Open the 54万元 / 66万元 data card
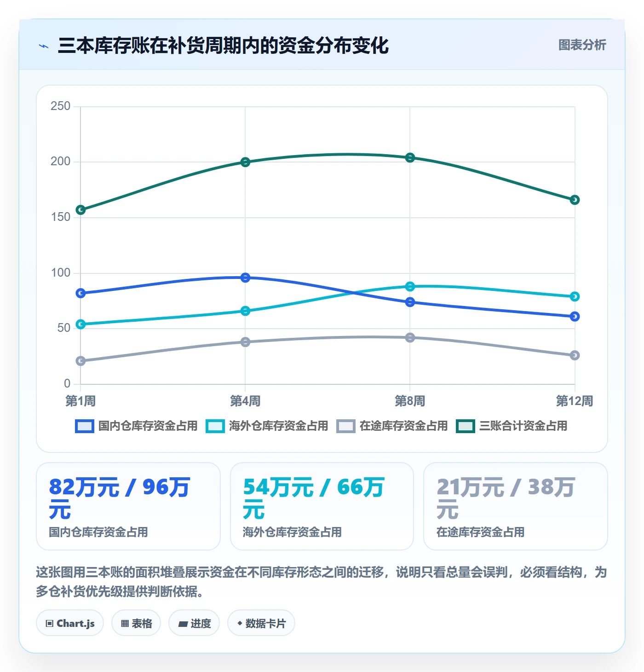Screen dimensions: 644x672 [x=322, y=506]
